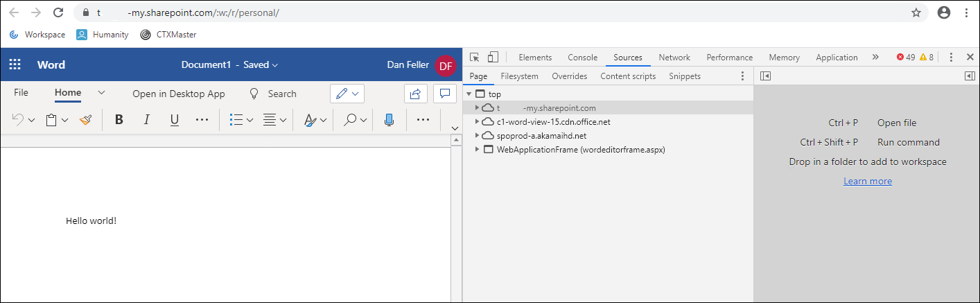Select the Format Painter brush

[x=85, y=120]
